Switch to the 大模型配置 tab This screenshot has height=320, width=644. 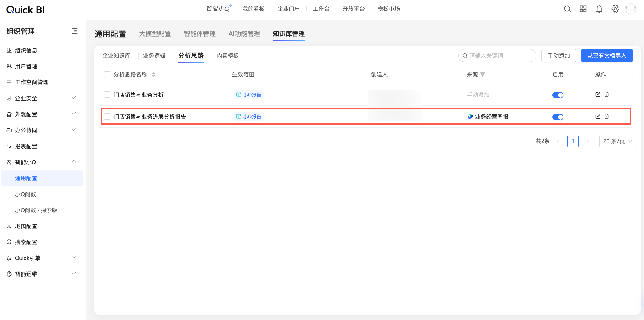tap(155, 34)
